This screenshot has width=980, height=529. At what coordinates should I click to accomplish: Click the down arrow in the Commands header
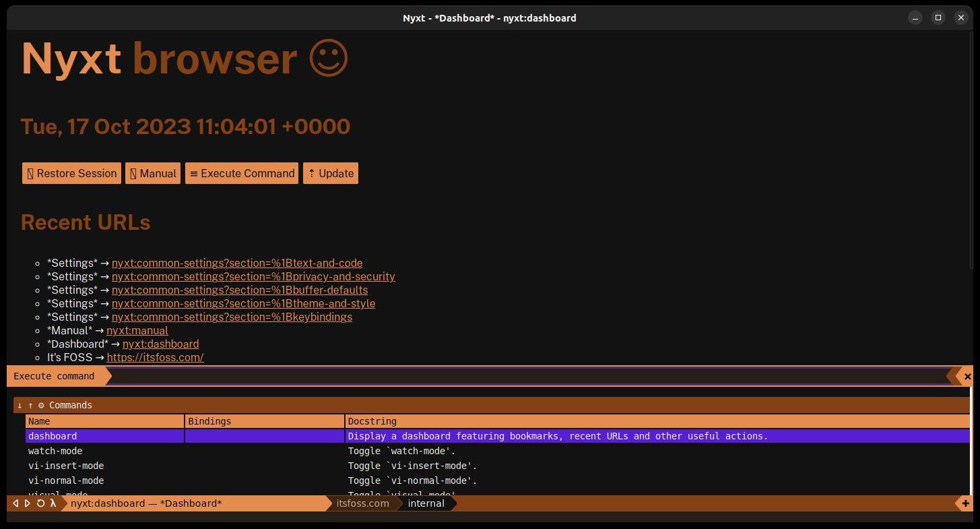pyautogui.click(x=20, y=405)
